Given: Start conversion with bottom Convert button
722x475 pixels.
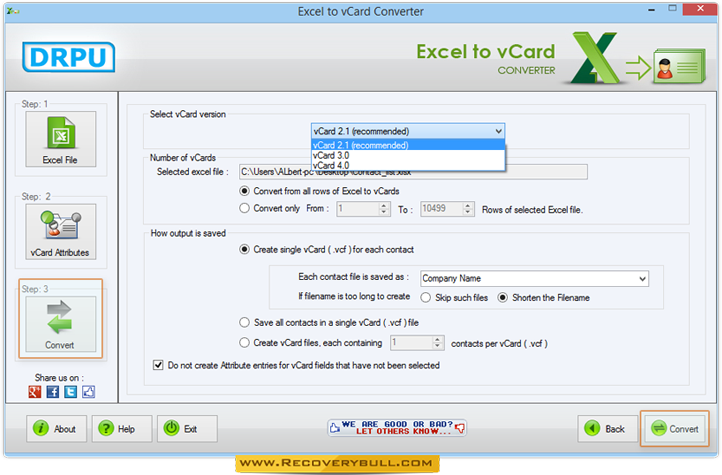Looking at the screenshot, I should click(x=675, y=429).
